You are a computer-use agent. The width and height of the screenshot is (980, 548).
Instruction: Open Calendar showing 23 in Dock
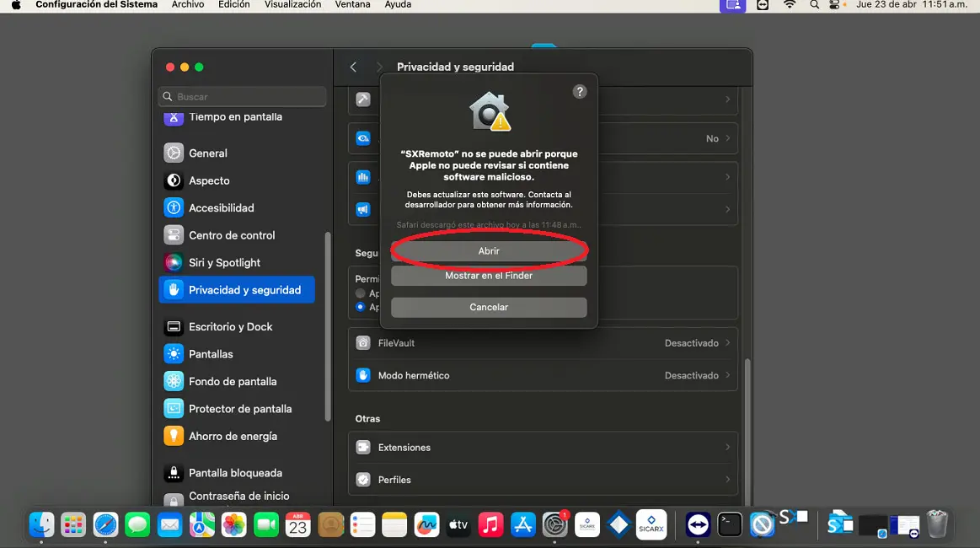click(298, 525)
